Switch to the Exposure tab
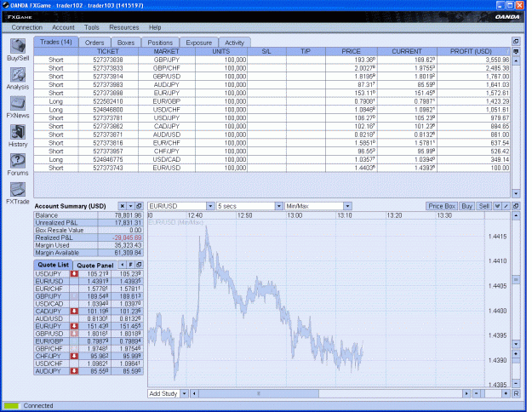 click(x=199, y=43)
